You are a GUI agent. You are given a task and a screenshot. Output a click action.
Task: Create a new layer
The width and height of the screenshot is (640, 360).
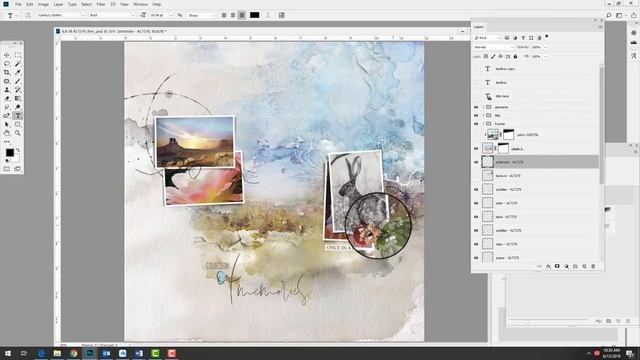(x=584, y=266)
